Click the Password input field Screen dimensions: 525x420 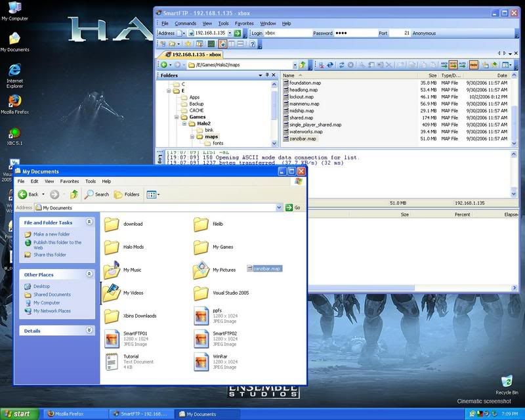coord(355,33)
